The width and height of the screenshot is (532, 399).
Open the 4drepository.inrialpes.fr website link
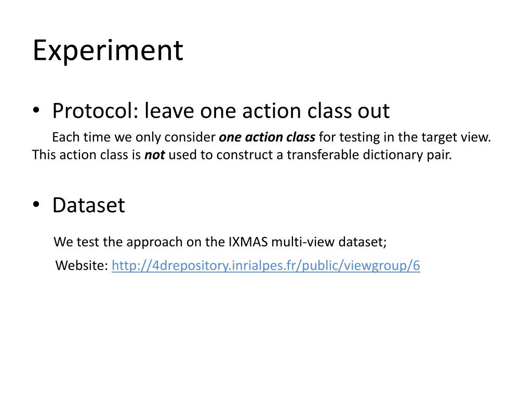(265, 266)
